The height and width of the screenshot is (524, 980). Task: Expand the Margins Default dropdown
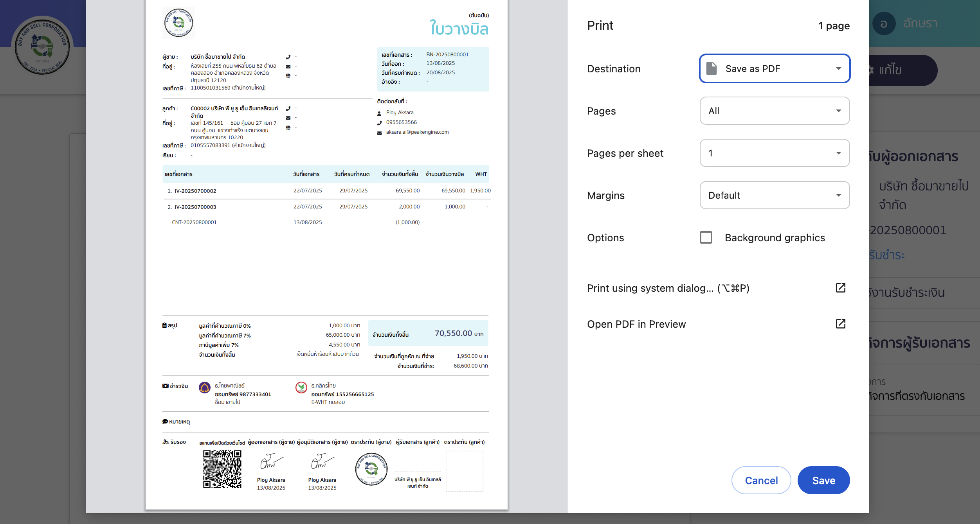coord(774,196)
